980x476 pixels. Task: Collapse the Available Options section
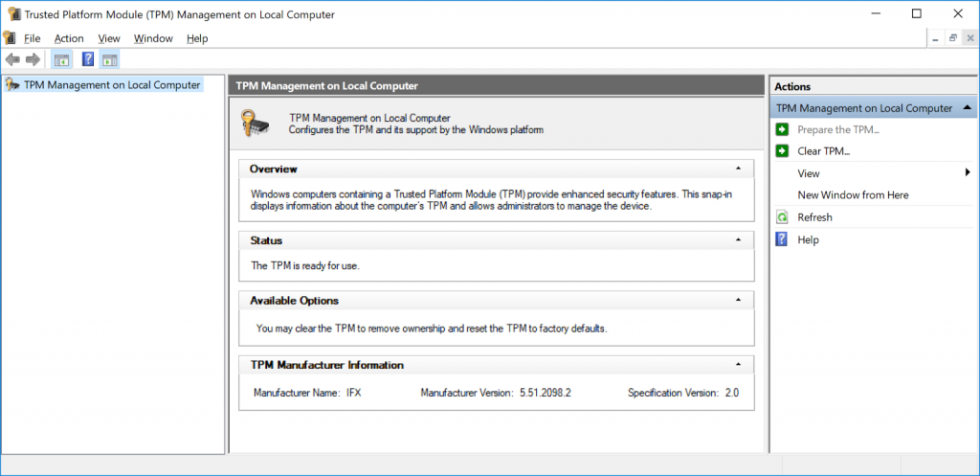[738, 300]
